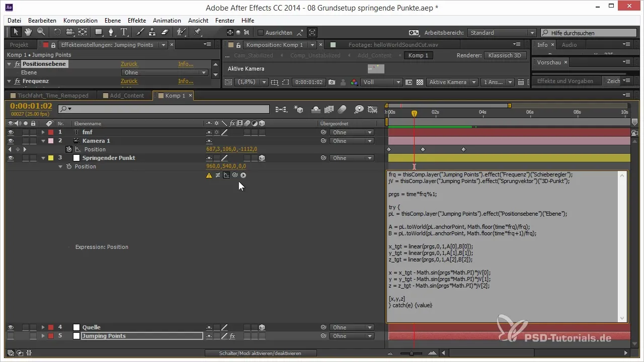Viewport: 644px width, 362px height.
Task: Click the Info link for Frequenz effect
Action: [186, 81]
